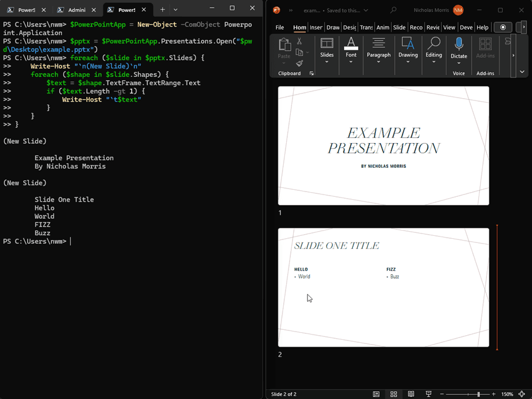Open Clipboard dialog launcher
Screen dimensions: 532x399
pyautogui.click(x=312, y=73)
